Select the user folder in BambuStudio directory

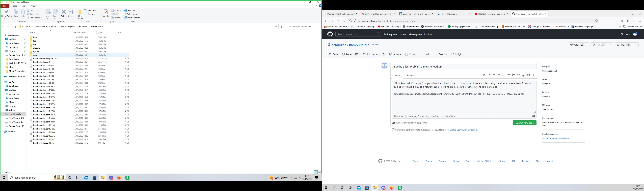(x=35, y=55)
